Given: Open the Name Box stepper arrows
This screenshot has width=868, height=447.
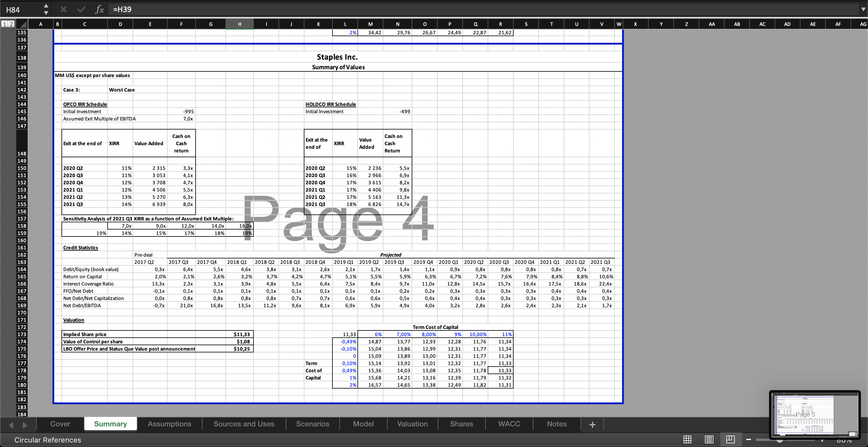Looking at the screenshot, I should (46, 9).
